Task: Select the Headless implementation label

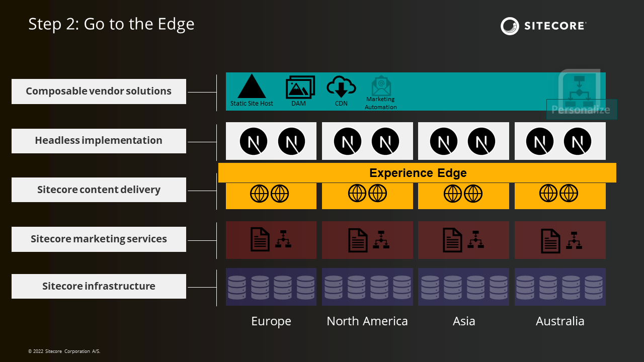Action: coord(99,141)
